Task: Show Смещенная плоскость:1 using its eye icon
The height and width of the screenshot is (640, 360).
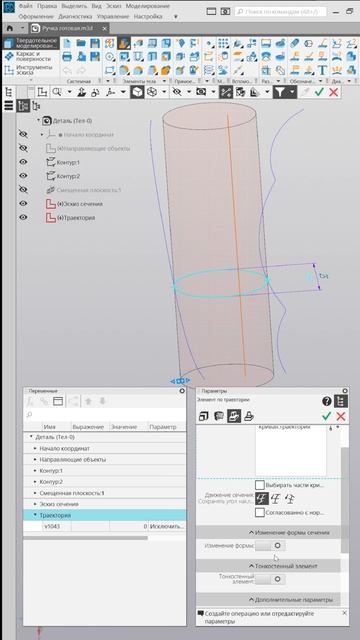Action: (23, 190)
